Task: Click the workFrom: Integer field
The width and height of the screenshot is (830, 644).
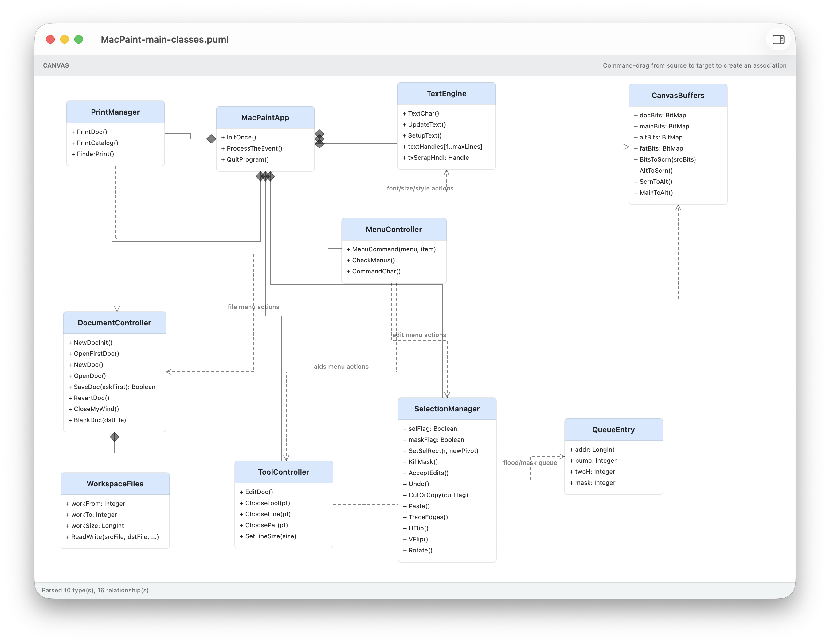Action: [96, 504]
